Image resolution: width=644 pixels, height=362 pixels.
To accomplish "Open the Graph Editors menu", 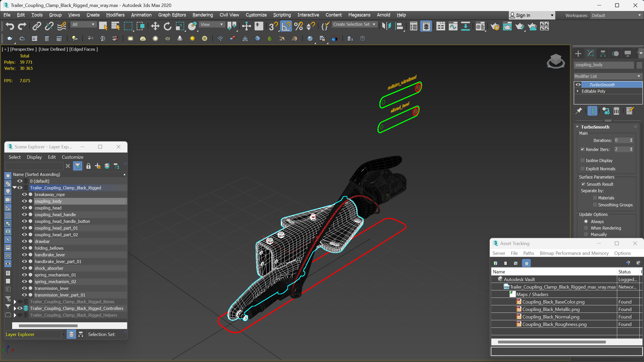I will pyautogui.click(x=172, y=15).
